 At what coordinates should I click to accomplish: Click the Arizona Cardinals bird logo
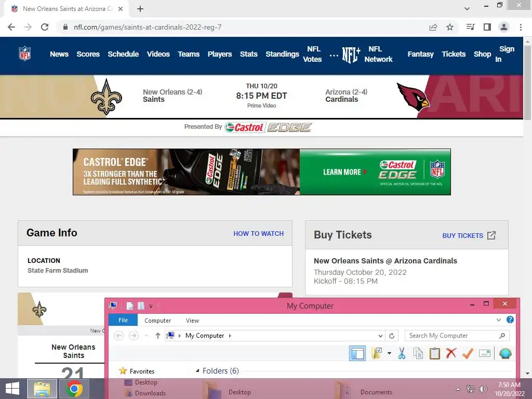tap(413, 97)
